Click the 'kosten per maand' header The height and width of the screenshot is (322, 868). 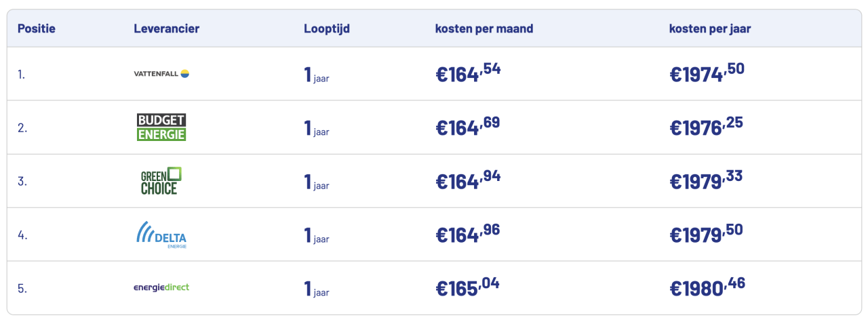[x=484, y=28]
